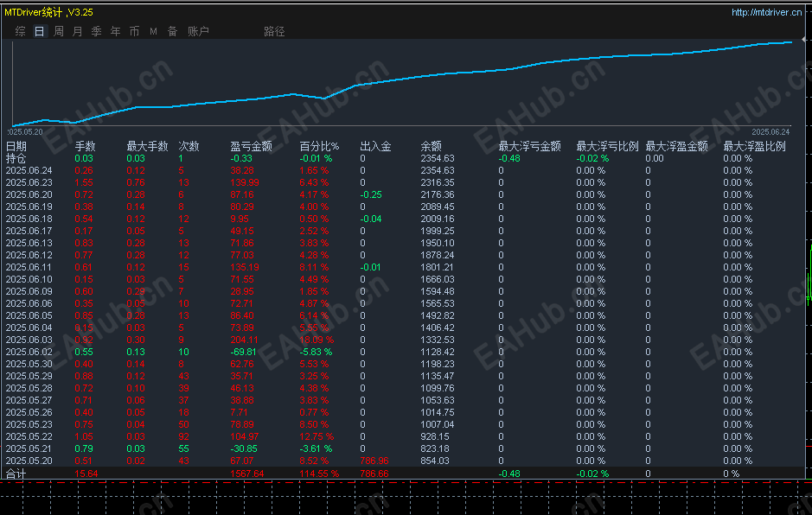Select the 2025.06.02 losing day row
This screenshot has height=515, width=812.
[x=404, y=352]
